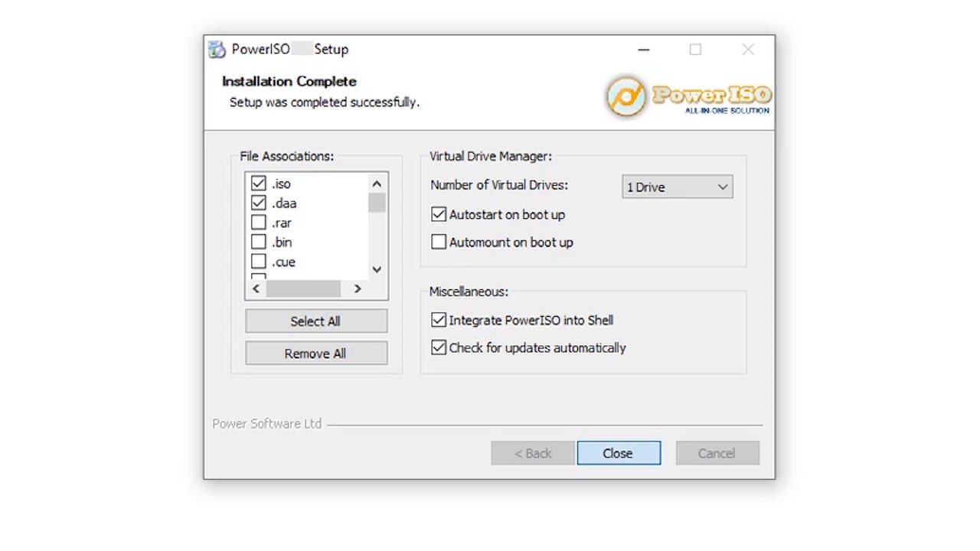Screen dimensions: 980x551
Task: Click the PowerISO logo in header
Action: click(688, 96)
